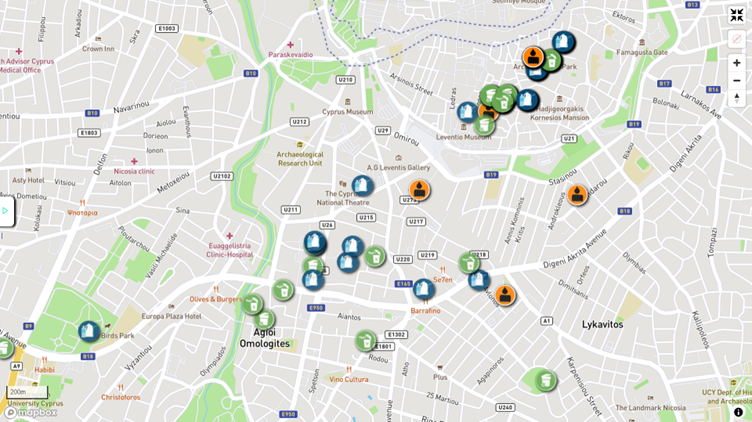The height and width of the screenshot is (422, 752).
Task: Expand the side panel arrow tab
Action: pos(6,211)
